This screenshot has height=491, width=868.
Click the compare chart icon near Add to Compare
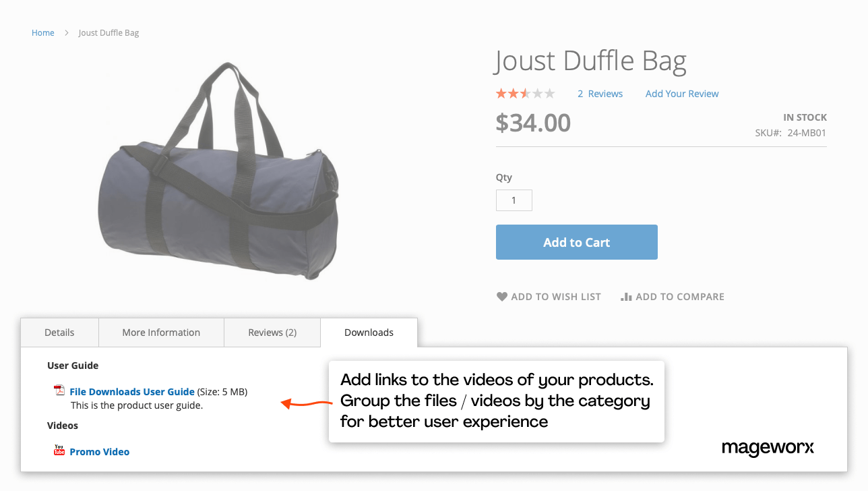[x=625, y=296]
